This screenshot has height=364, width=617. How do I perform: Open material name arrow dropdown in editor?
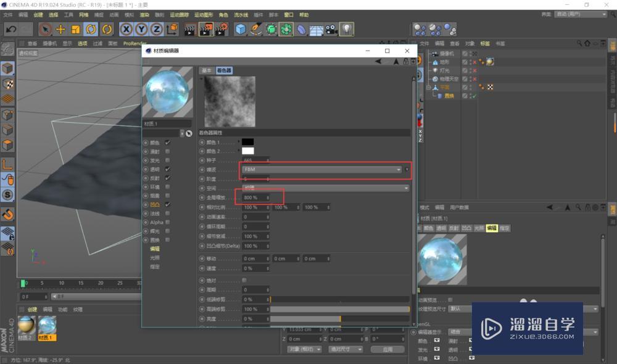tap(182, 133)
